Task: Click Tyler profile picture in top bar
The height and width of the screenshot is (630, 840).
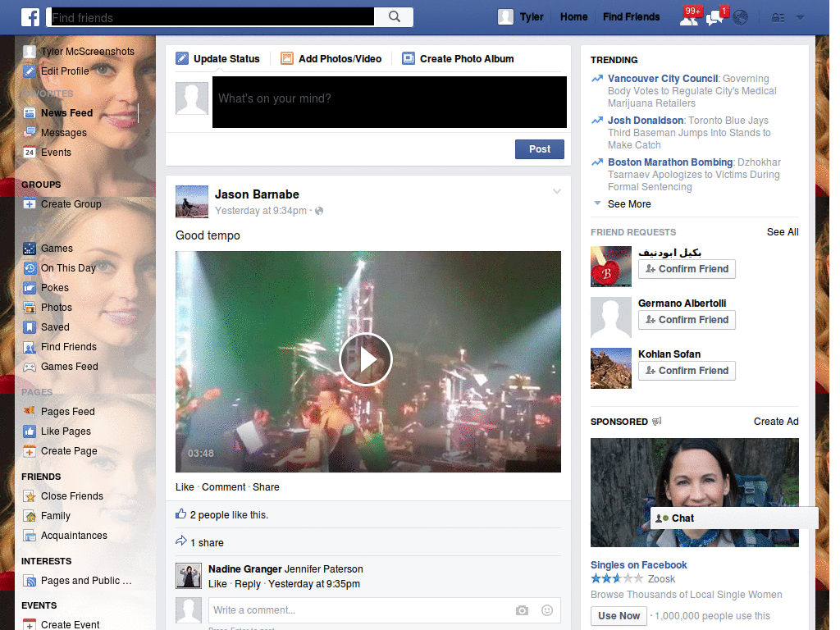Action: [505, 17]
